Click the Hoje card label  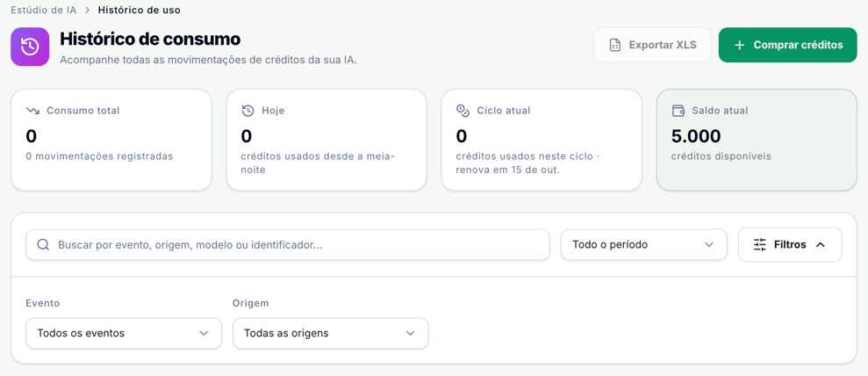coord(273,111)
